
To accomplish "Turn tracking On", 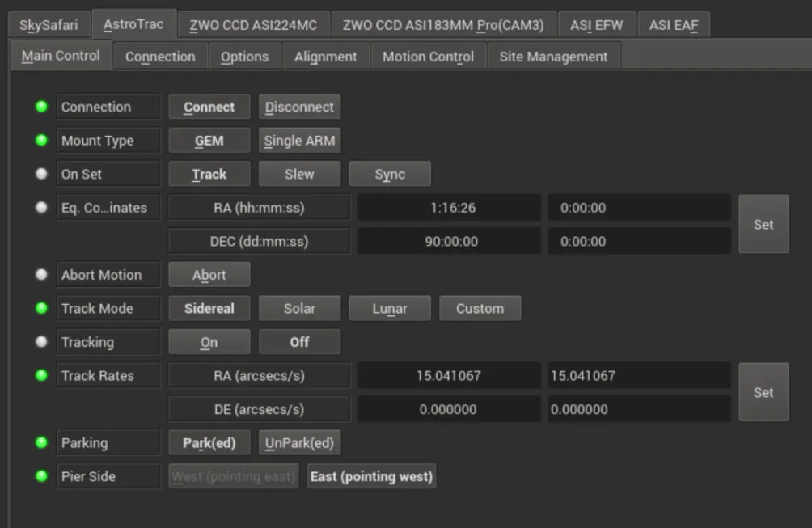I will (x=209, y=342).
